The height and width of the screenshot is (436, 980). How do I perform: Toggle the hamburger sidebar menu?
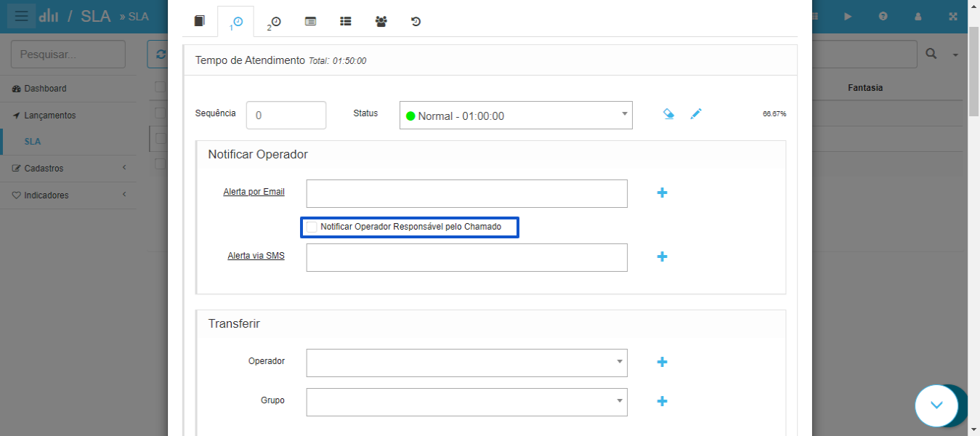pos(21,16)
